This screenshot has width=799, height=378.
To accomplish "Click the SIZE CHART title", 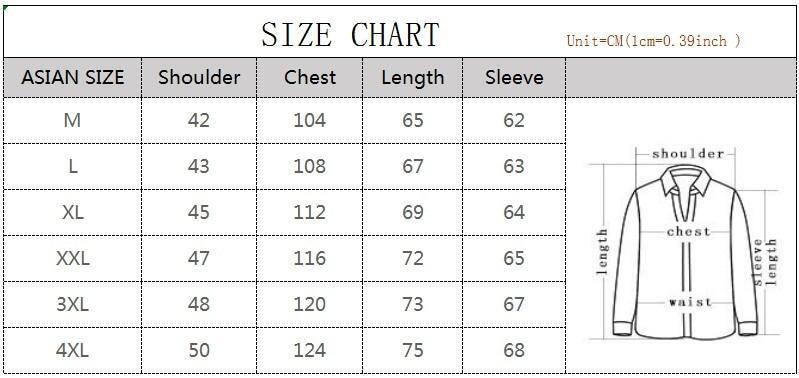I will pos(350,35).
